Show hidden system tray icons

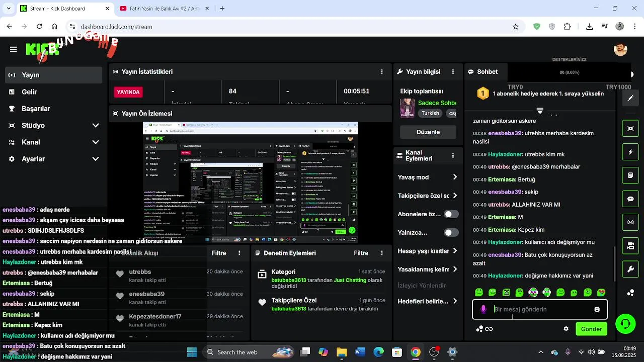click(541, 352)
